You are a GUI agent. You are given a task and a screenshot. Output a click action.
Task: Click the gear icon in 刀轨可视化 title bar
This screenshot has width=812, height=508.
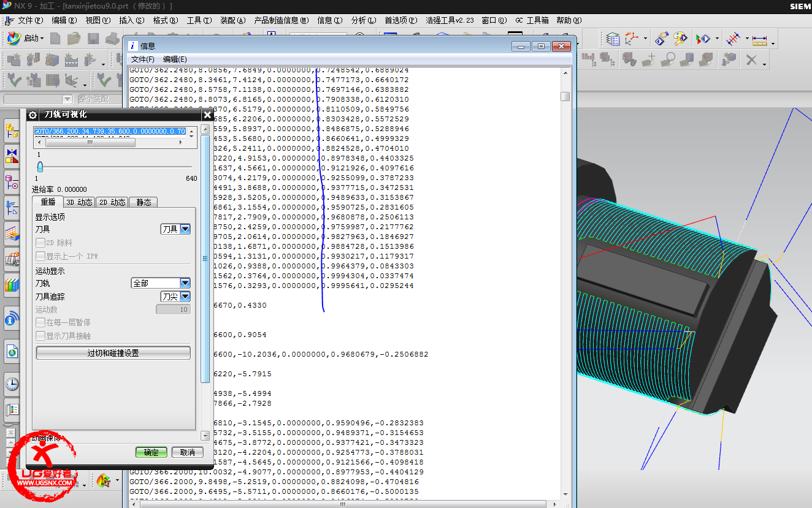(33, 115)
